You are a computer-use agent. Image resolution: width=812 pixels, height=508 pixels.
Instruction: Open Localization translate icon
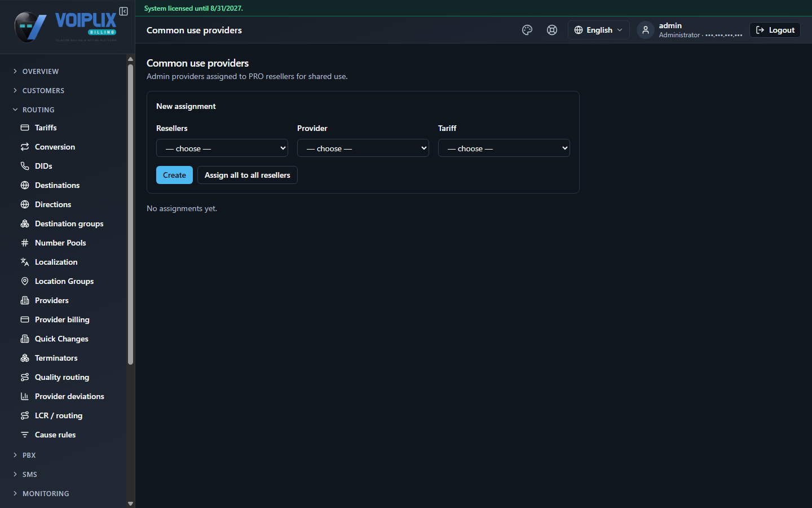(25, 262)
